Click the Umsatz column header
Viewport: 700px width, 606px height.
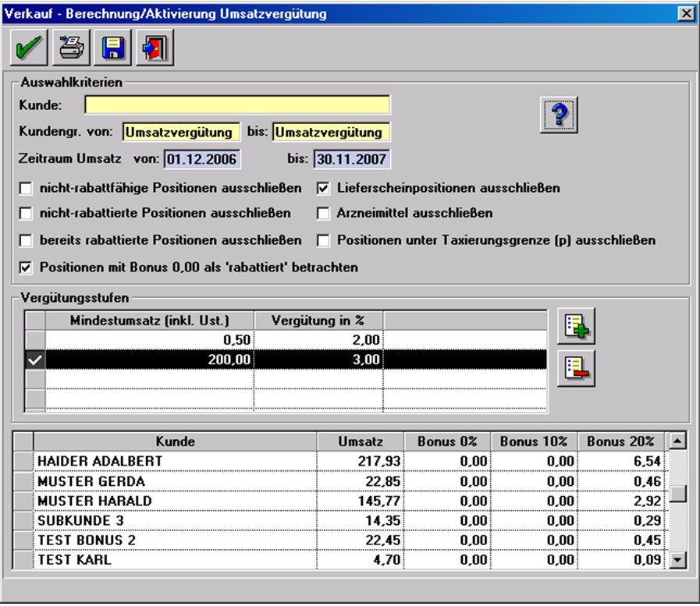coord(361,441)
